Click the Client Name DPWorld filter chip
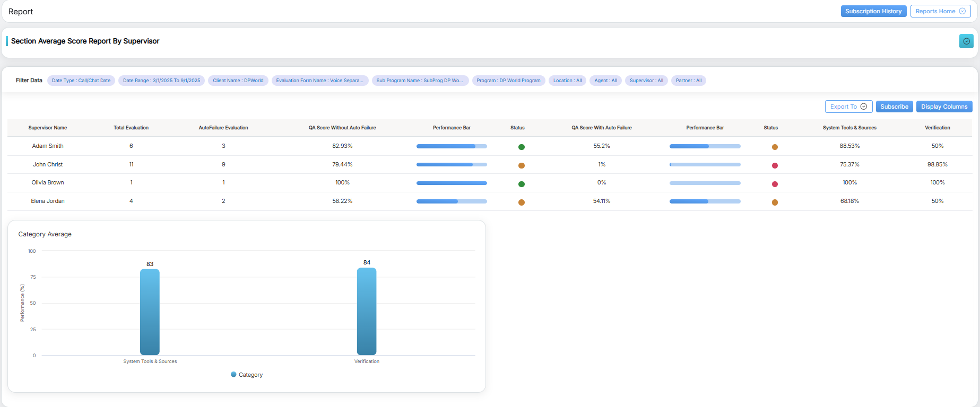 pyautogui.click(x=238, y=81)
